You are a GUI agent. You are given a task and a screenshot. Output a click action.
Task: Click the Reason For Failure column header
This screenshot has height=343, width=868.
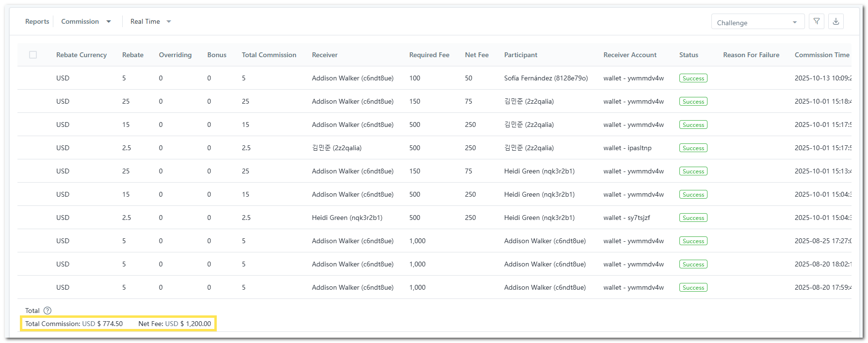click(x=751, y=55)
